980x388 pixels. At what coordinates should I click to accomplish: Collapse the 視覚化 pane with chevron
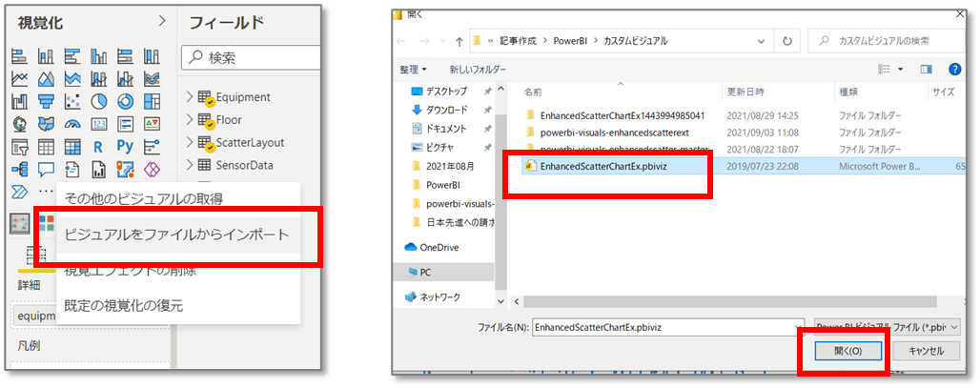162,21
